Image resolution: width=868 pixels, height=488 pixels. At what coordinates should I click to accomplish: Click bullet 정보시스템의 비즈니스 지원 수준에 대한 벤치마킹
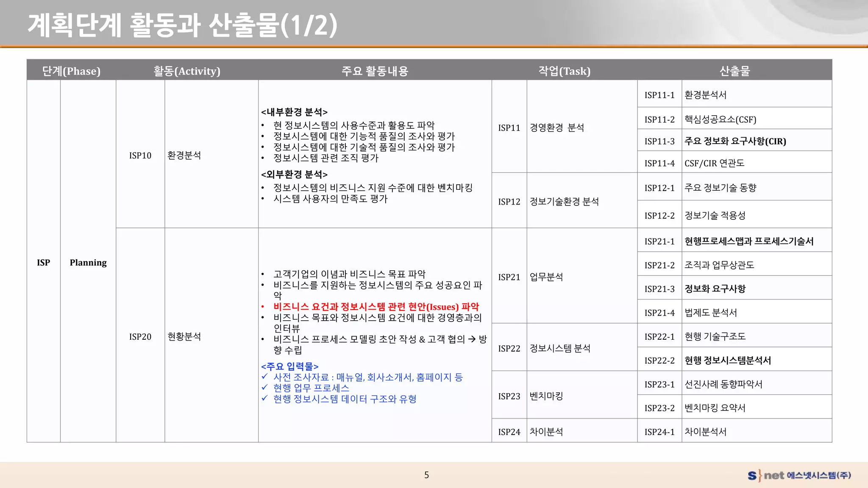click(373, 188)
